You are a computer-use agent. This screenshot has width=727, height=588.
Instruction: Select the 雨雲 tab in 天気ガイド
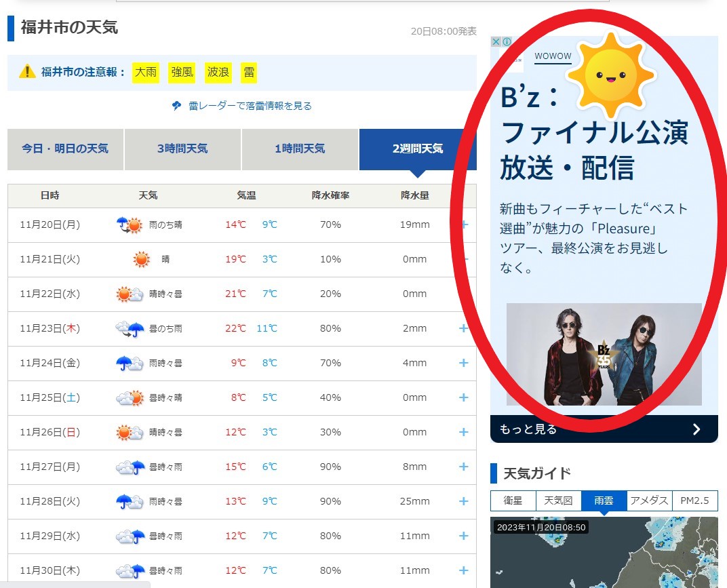(x=604, y=501)
